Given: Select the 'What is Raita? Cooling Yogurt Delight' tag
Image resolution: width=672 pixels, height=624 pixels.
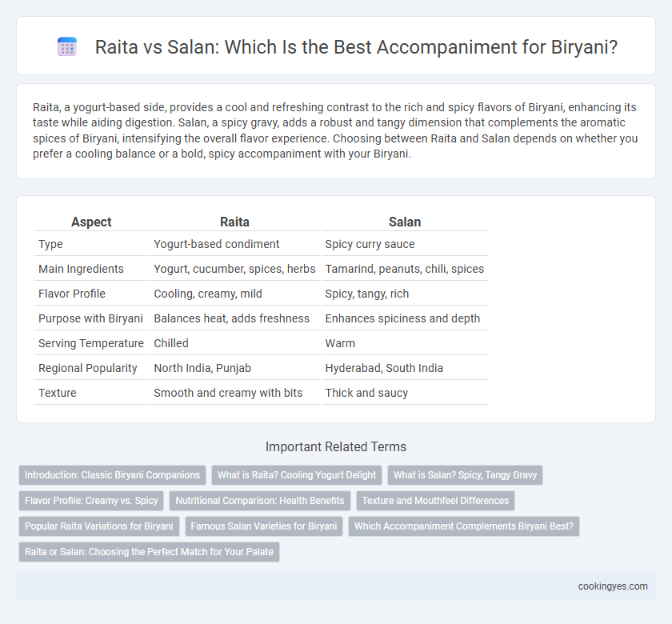Looking at the screenshot, I should point(297,475).
